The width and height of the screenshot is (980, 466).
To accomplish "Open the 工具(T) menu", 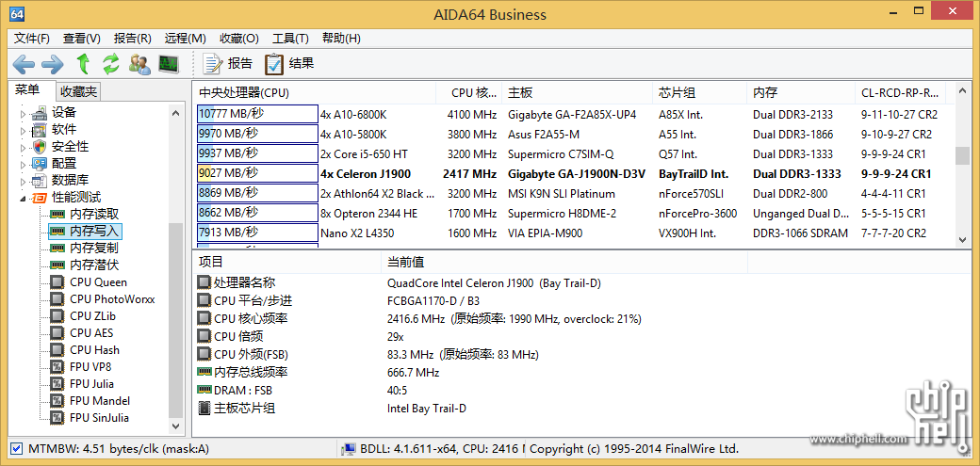I will tap(290, 38).
